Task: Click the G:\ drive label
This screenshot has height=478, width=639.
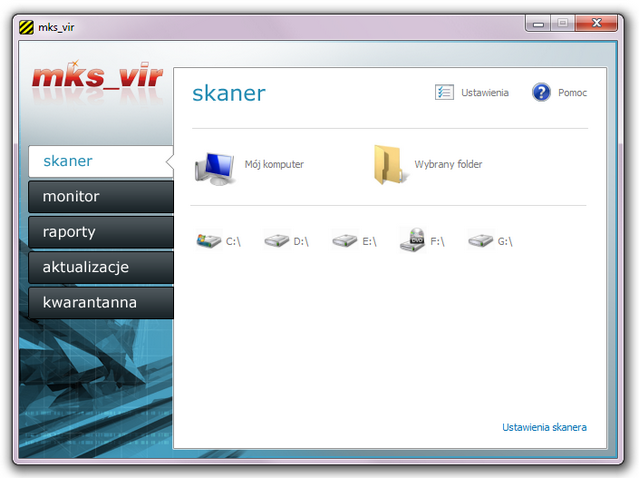Action: pyautogui.click(x=505, y=242)
